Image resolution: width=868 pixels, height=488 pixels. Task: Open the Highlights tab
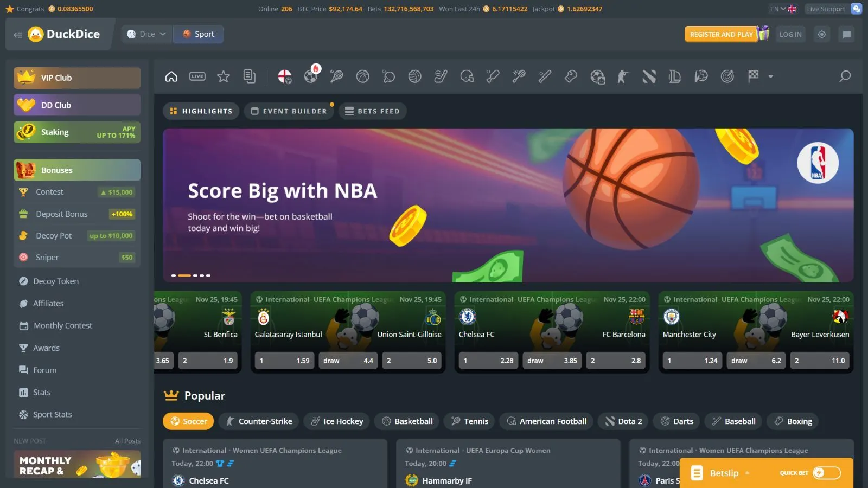tap(201, 111)
